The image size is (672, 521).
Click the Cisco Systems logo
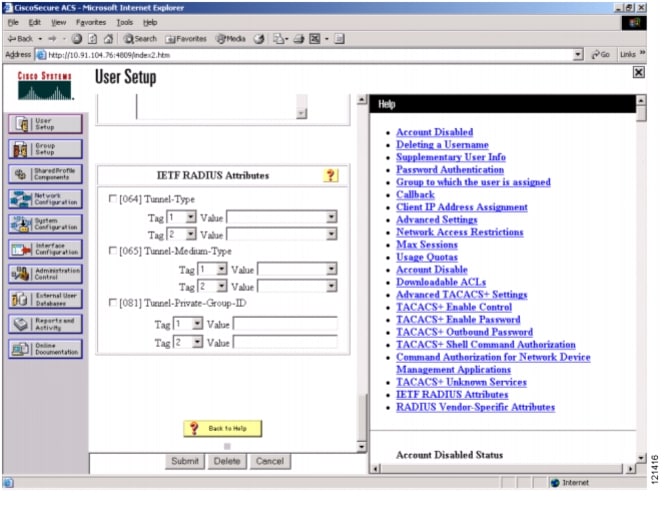tap(45, 86)
